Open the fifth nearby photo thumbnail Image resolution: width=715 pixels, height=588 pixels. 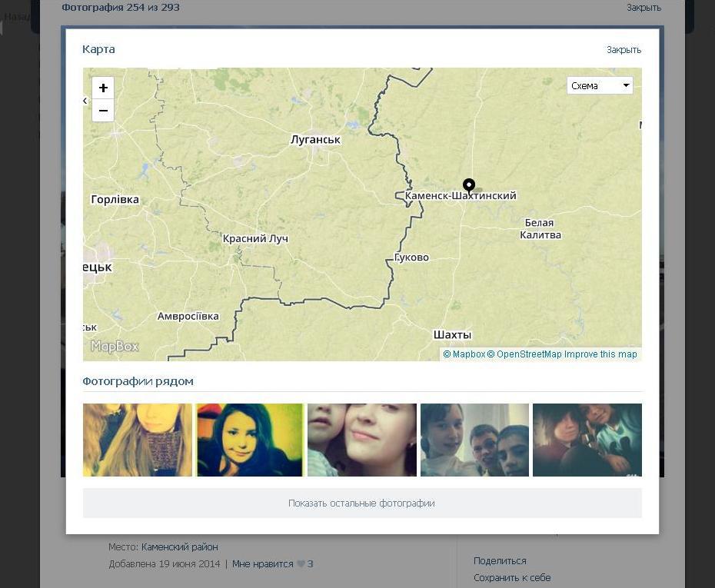point(587,440)
